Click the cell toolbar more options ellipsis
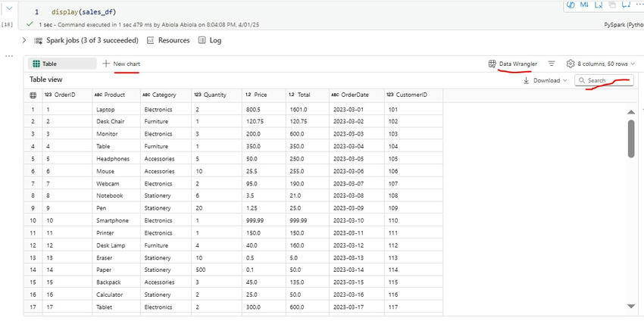The image size is (644, 321). 639,5
